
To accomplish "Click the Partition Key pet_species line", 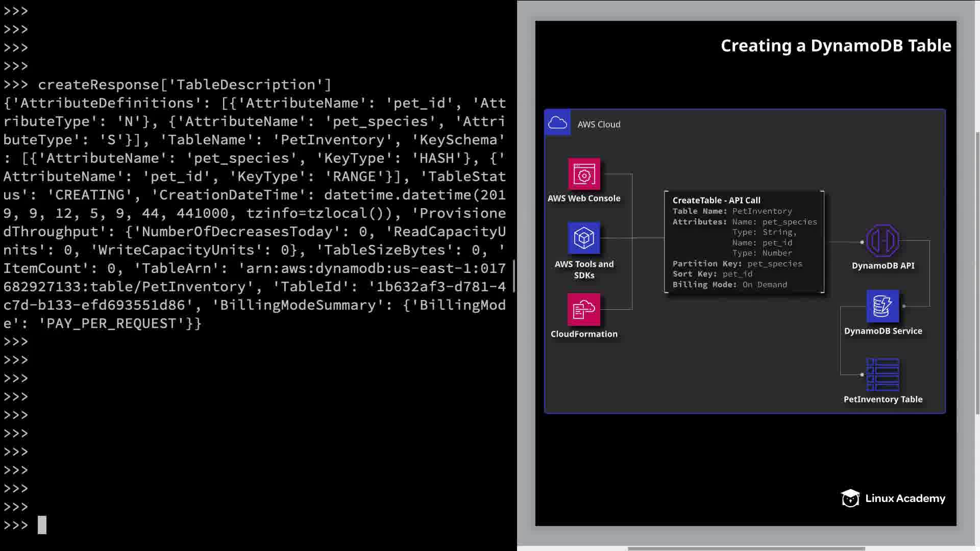I will pyautogui.click(x=737, y=264).
